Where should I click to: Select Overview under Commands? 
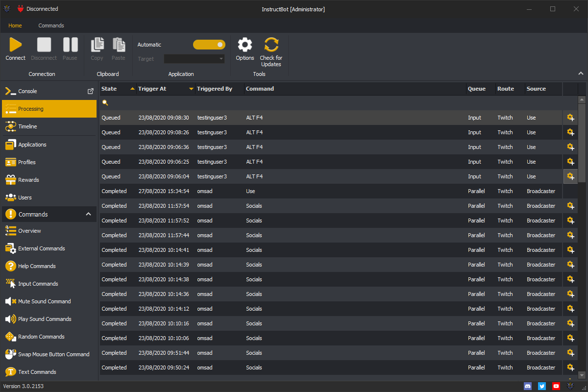click(x=49, y=231)
